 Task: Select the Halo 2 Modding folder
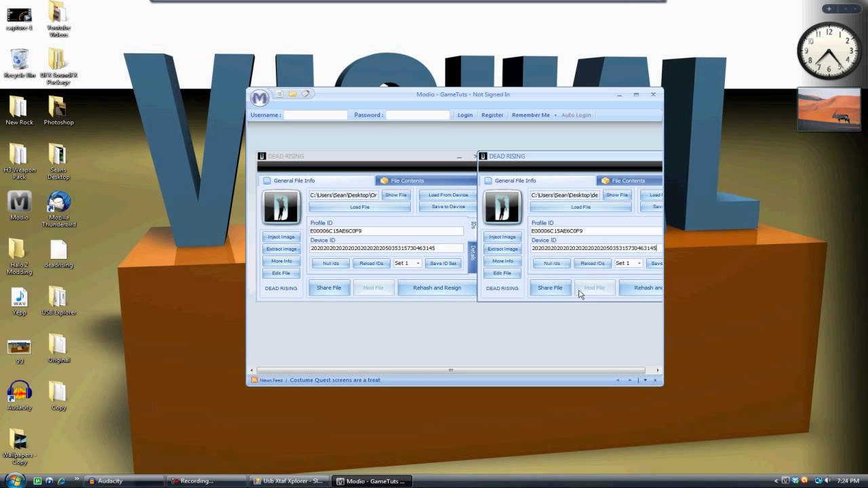point(19,257)
